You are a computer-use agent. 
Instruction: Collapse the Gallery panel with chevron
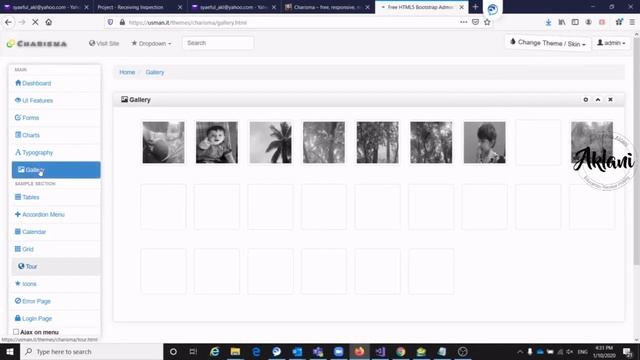[x=598, y=100]
